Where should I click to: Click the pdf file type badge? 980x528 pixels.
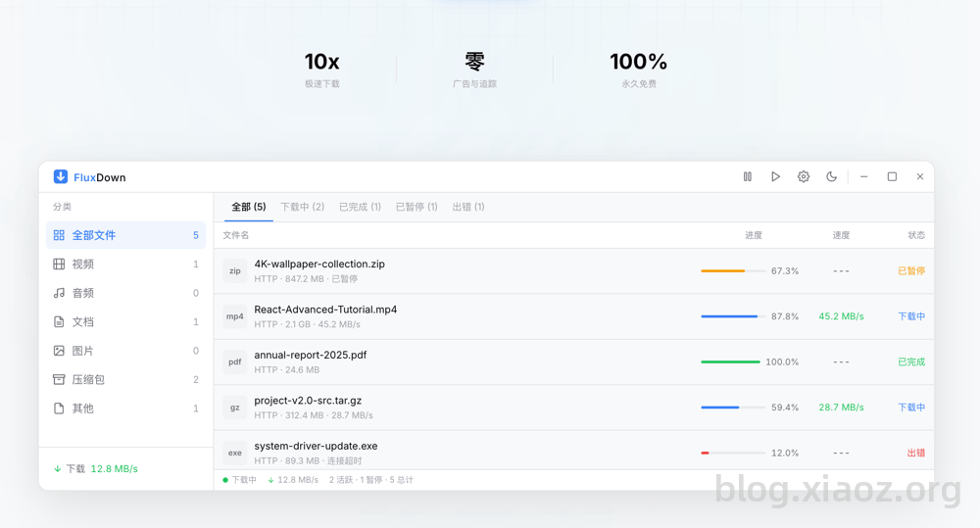(x=235, y=361)
